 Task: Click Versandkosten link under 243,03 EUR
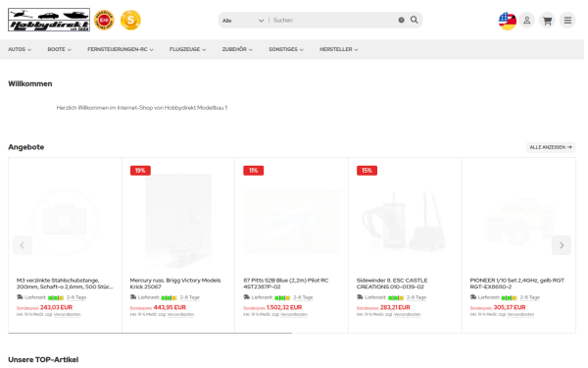(x=67, y=314)
